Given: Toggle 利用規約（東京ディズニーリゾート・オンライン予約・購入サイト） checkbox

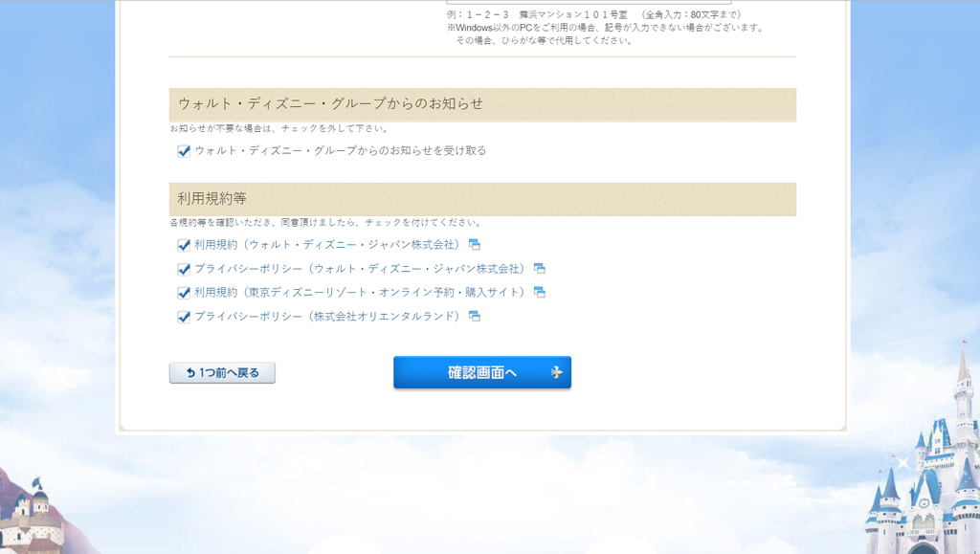Looking at the screenshot, I should coord(184,293).
